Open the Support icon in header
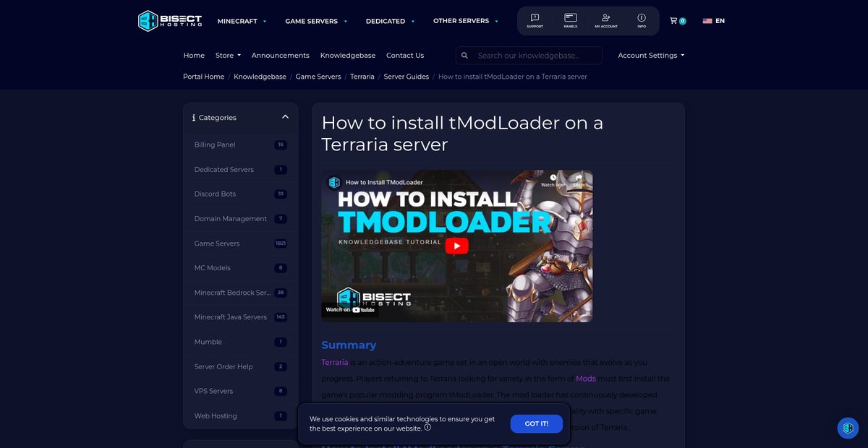 535,21
